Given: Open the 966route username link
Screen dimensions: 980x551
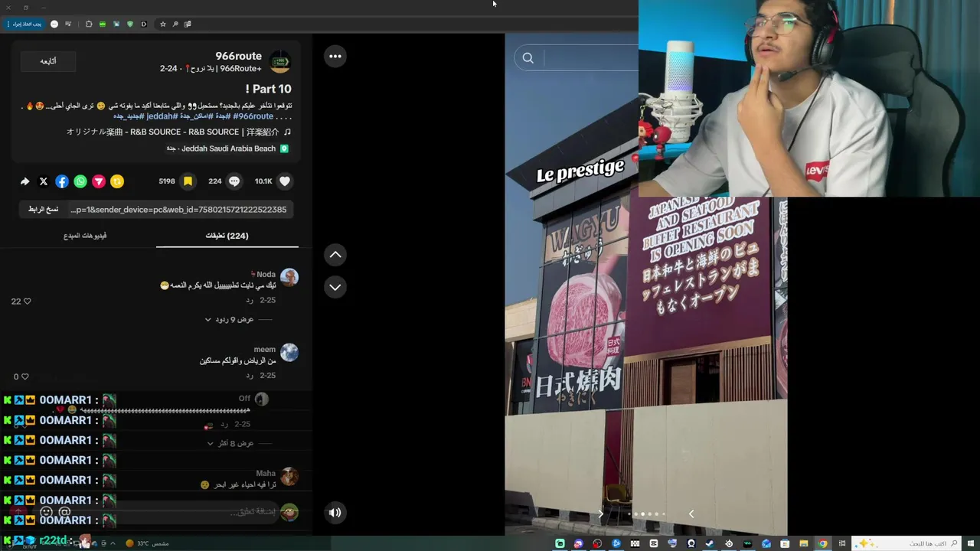Looking at the screenshot, I should [239, 56].
